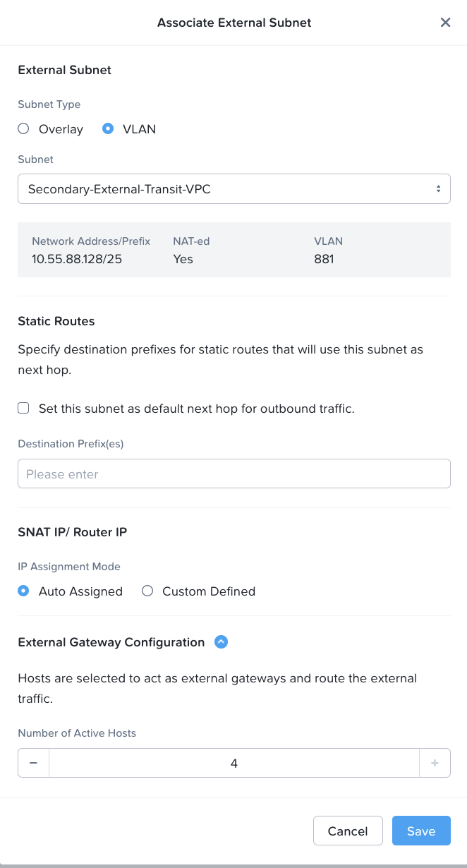Click the Number of Active Hosts value
This screenshot has height=868, width=467.
(233, 763)
